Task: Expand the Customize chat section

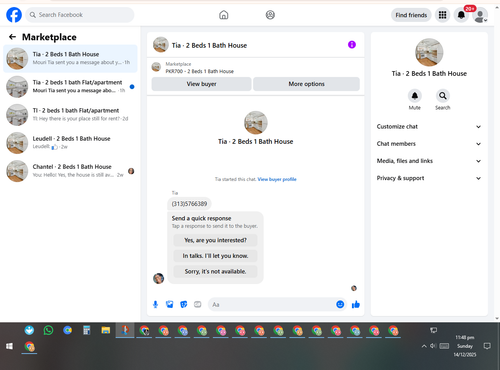Action: click(429, 127)
